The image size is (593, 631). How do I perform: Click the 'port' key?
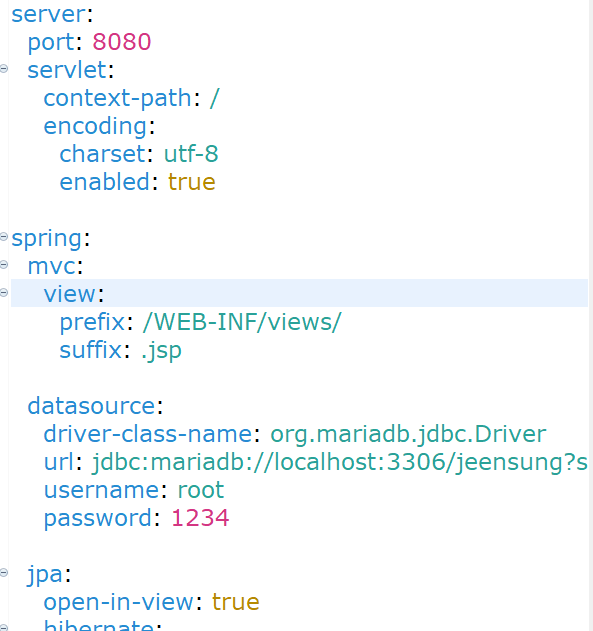click(x=51, y=43)
